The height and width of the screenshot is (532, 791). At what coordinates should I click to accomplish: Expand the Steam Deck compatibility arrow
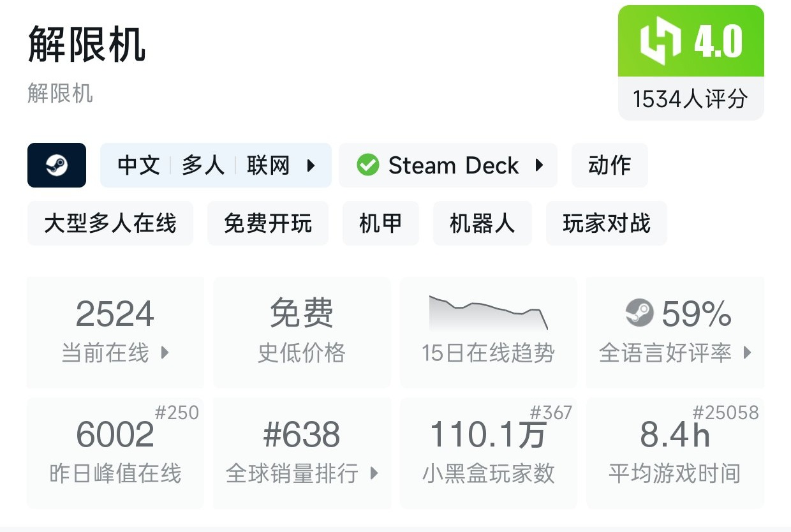coord(540,166)
